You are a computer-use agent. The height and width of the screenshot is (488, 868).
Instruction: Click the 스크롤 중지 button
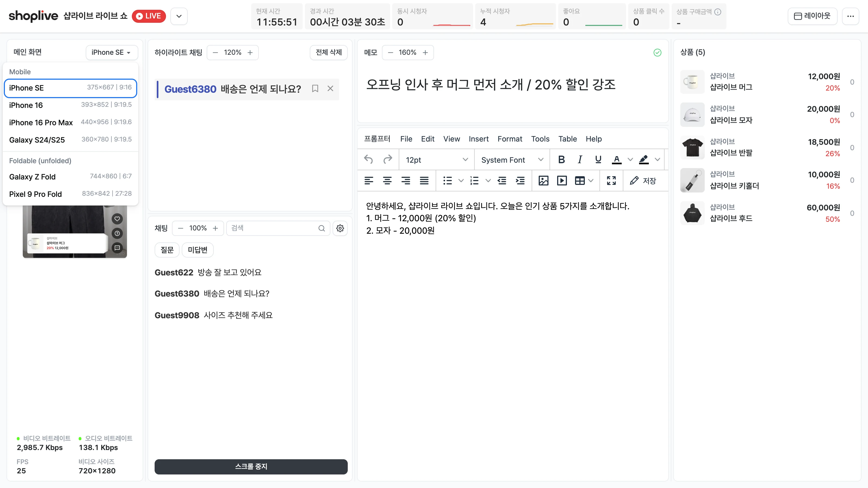pyautogui.click(x=251, y=466)
